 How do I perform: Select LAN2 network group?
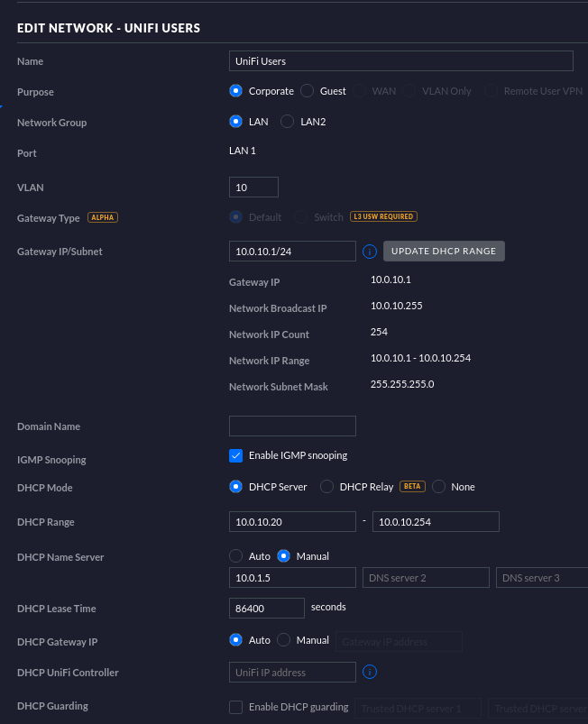pyautogui.click(x=288, y=122)
